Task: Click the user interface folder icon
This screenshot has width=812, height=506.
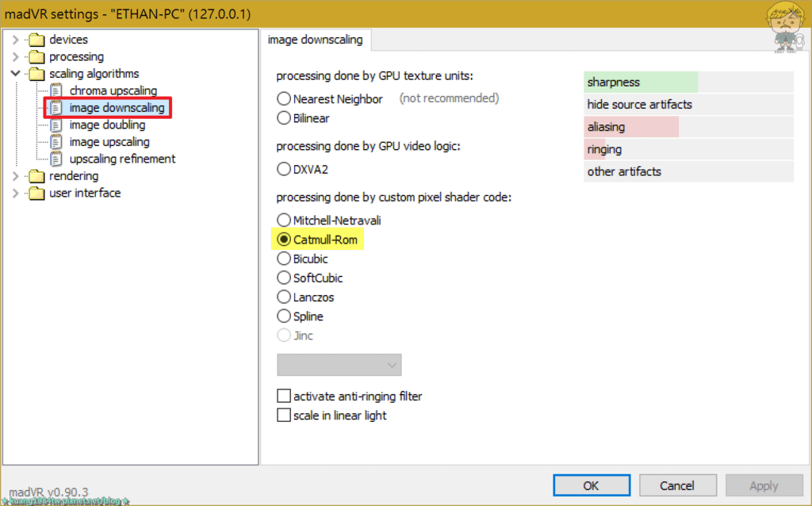Action: tap(36, 194)
